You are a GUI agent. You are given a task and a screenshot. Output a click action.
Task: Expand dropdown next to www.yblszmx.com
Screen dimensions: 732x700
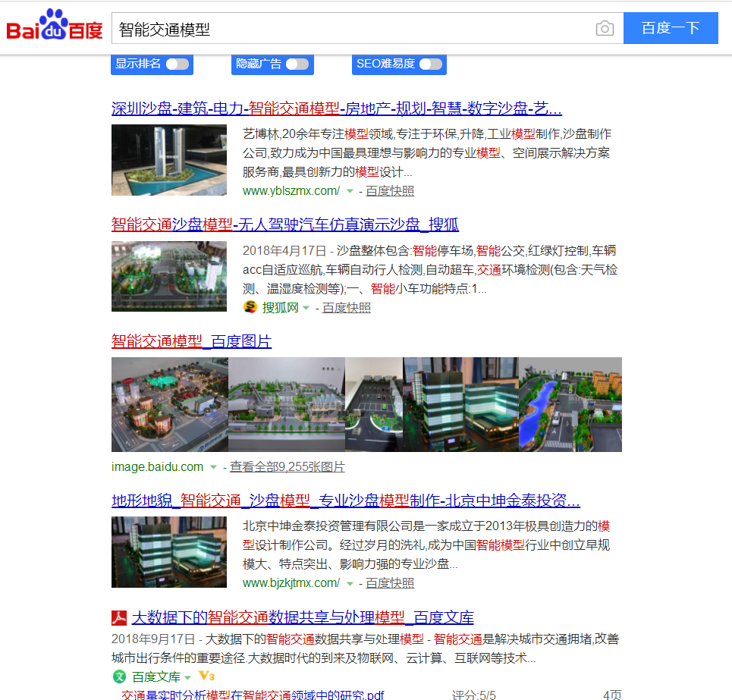coord(350,191)
